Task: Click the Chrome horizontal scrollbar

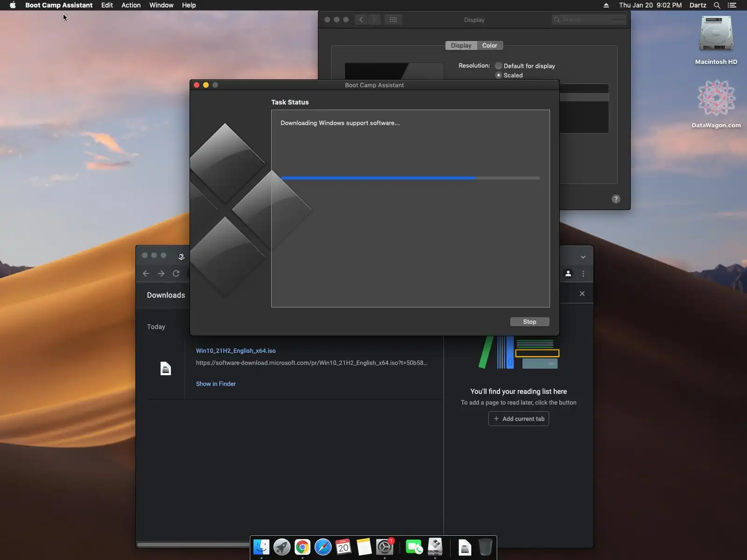Action: (x=193, y=545)
